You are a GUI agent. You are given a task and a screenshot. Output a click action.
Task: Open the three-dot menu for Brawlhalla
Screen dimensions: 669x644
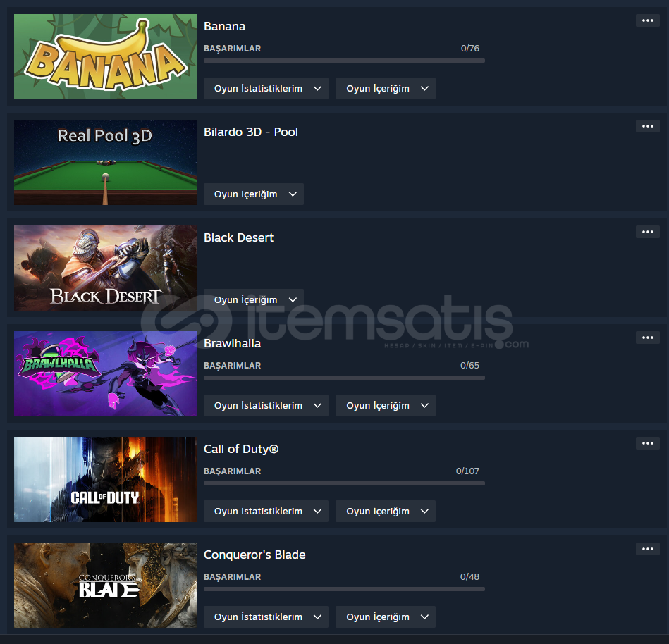647,338
